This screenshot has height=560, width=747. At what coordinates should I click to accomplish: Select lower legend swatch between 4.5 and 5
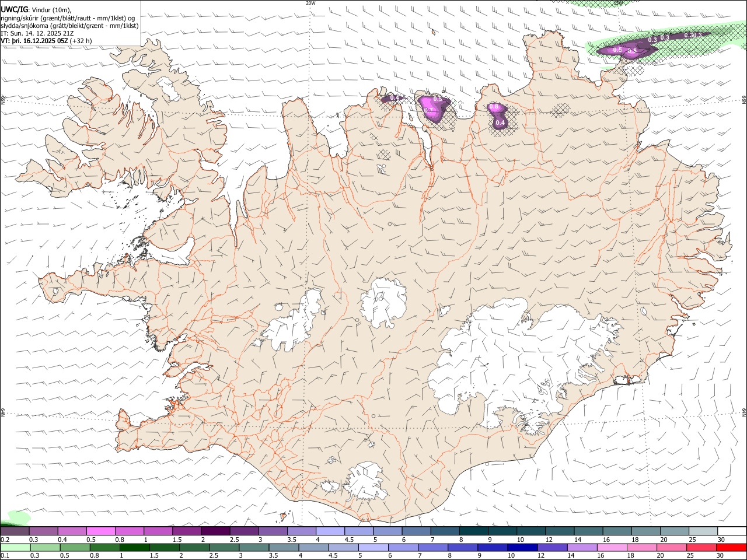[x=344, y=547]
